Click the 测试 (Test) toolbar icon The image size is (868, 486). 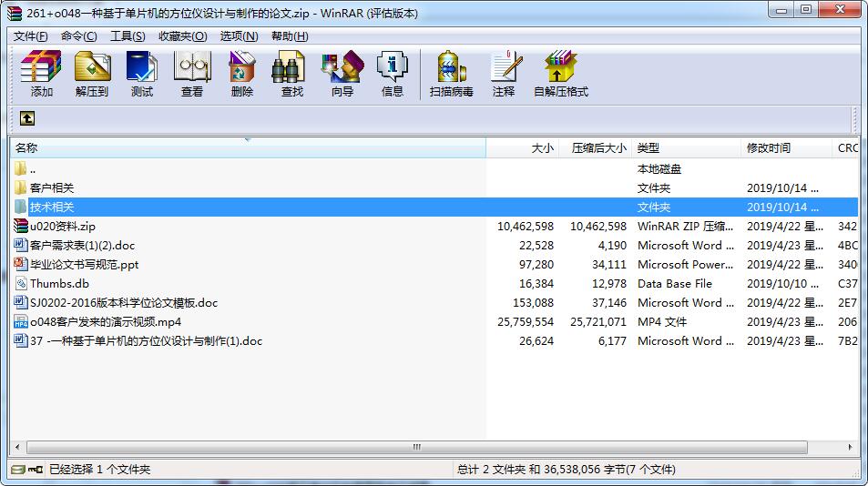pyautogui.click(x=142, y=67)
